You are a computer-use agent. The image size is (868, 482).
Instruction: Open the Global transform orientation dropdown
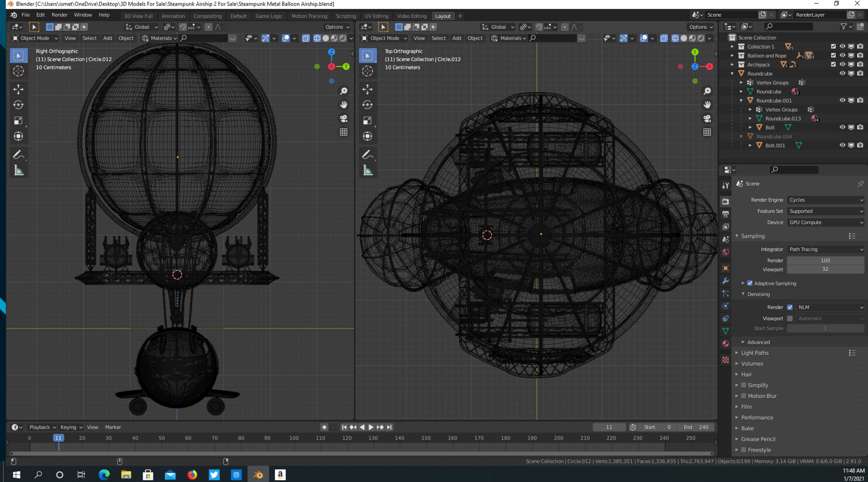pos(140,27)
